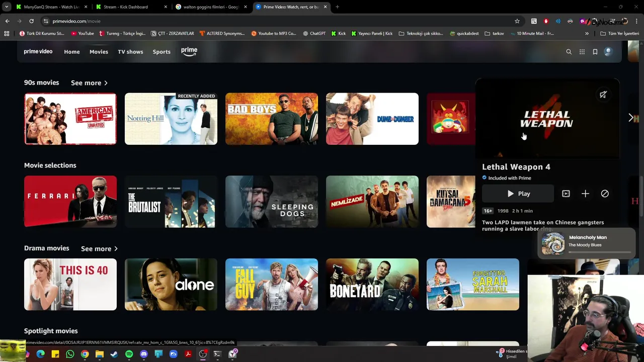Open Notting Hill movie thumbnail
Screen dimensions: 644x362
coord(171,119)
